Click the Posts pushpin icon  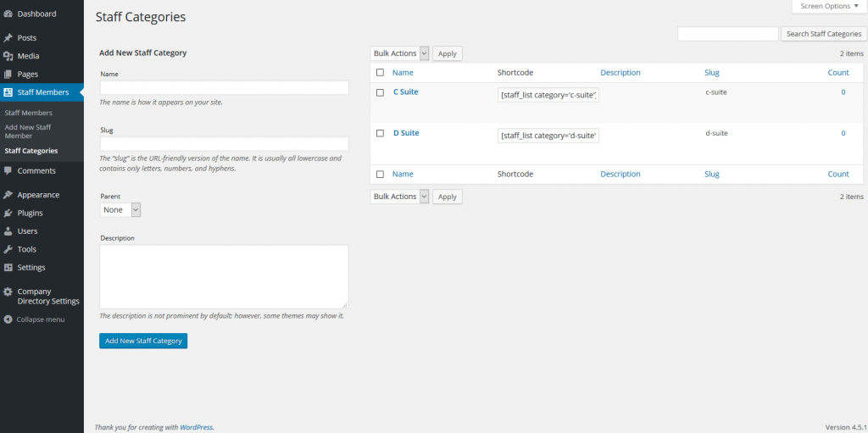tap(8, 38)
